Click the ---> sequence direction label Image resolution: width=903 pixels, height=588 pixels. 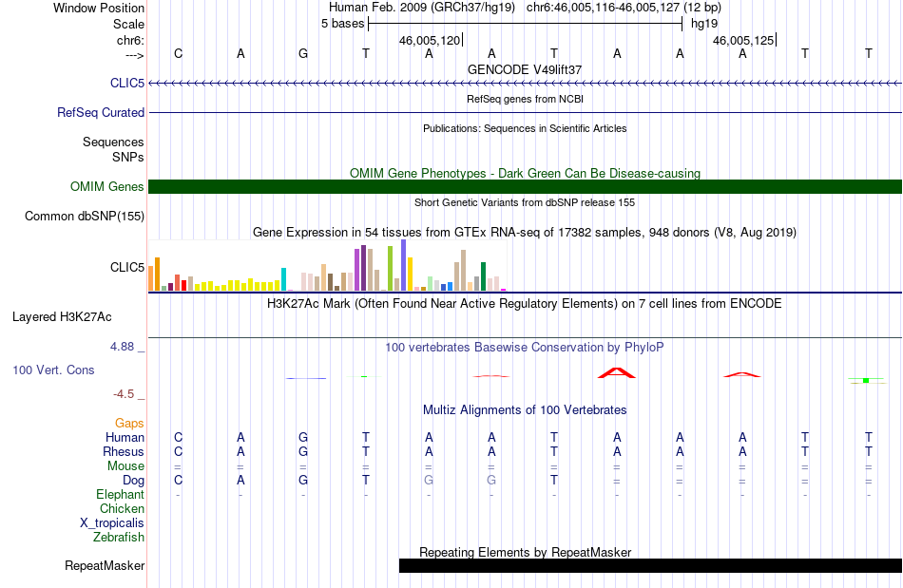(134, 55)
